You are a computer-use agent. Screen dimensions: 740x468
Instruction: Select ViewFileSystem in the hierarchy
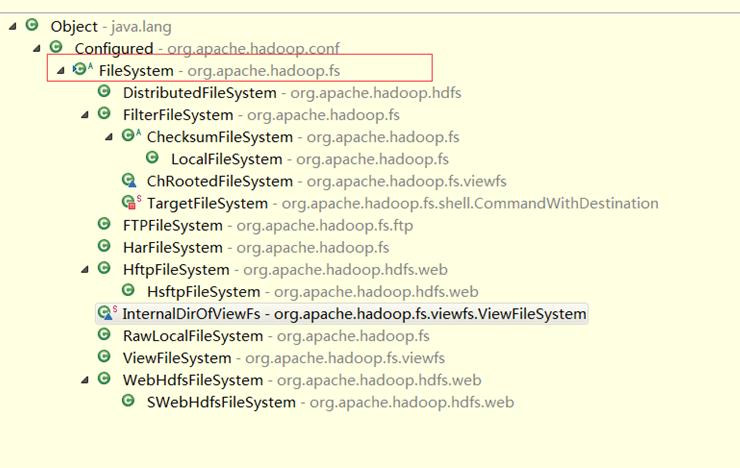284,358
